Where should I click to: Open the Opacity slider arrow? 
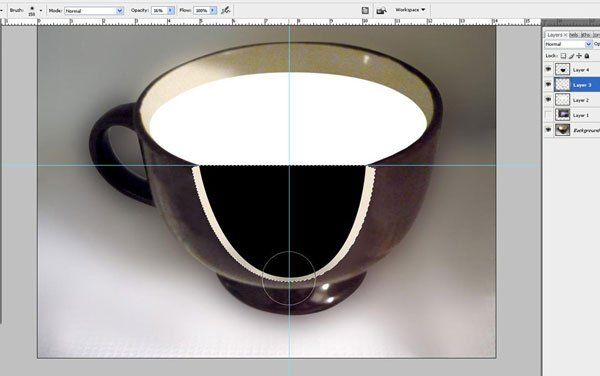click(171, 11)
